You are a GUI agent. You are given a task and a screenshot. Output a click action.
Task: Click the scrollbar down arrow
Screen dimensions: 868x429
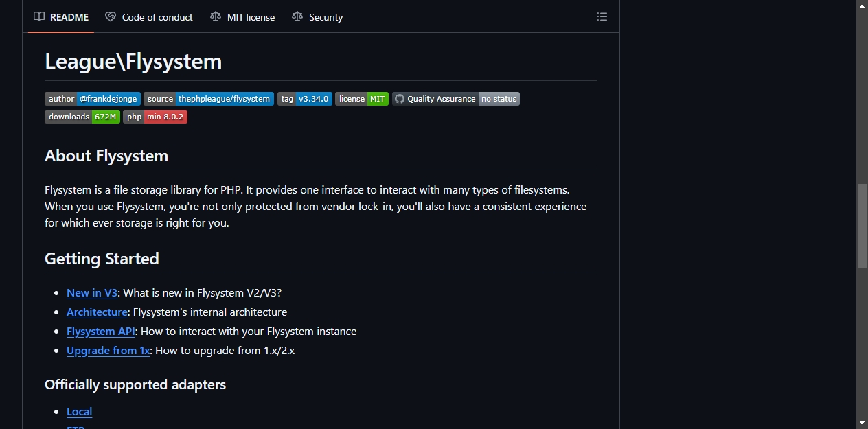pos(862,423)
